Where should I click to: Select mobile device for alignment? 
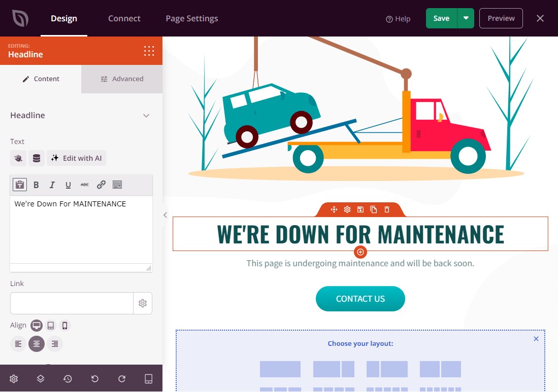[x=65, y=326]
